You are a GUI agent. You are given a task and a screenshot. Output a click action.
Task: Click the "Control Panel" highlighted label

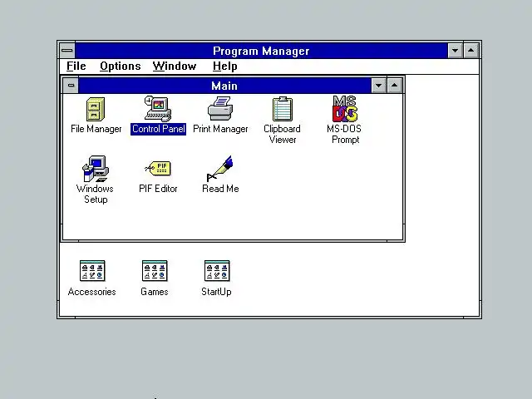pyautogui.click(x=159, y=129)
